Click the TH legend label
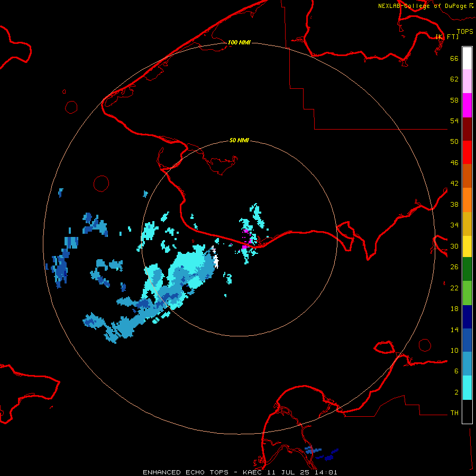The image size is (476, 476). (454, 413)
